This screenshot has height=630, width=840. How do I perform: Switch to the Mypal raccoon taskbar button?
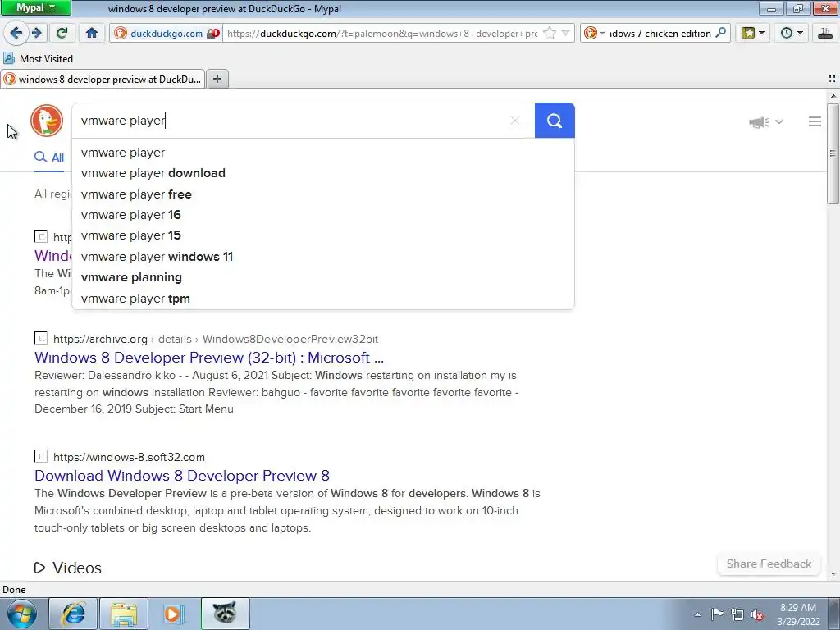[x=225, y=614]
